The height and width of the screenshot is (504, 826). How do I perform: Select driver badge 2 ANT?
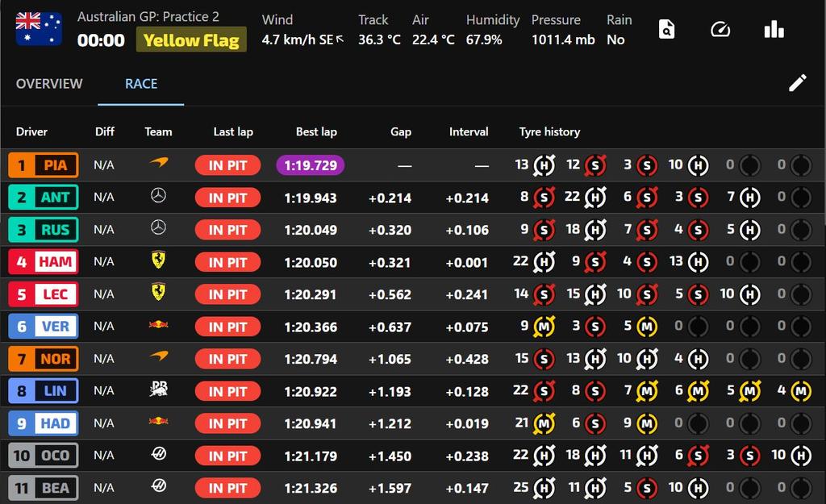44,198
